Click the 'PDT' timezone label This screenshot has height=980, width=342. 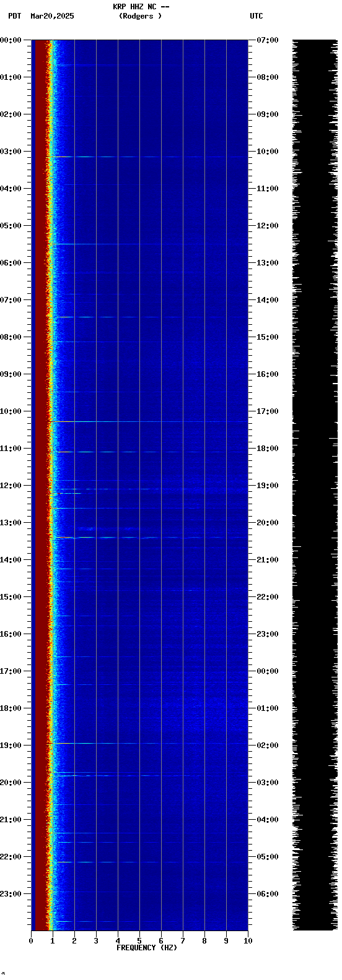coord(14,16)
